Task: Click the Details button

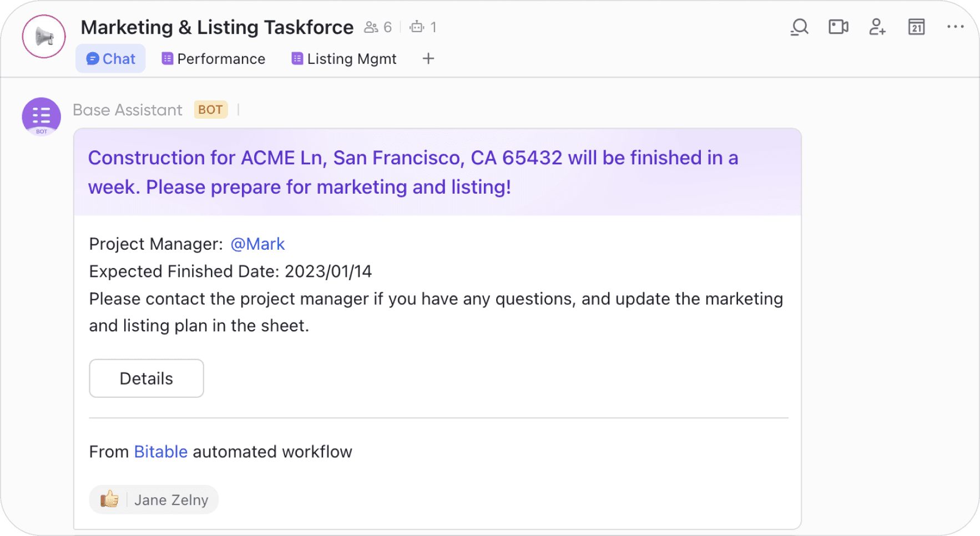Action: point(147,378)
